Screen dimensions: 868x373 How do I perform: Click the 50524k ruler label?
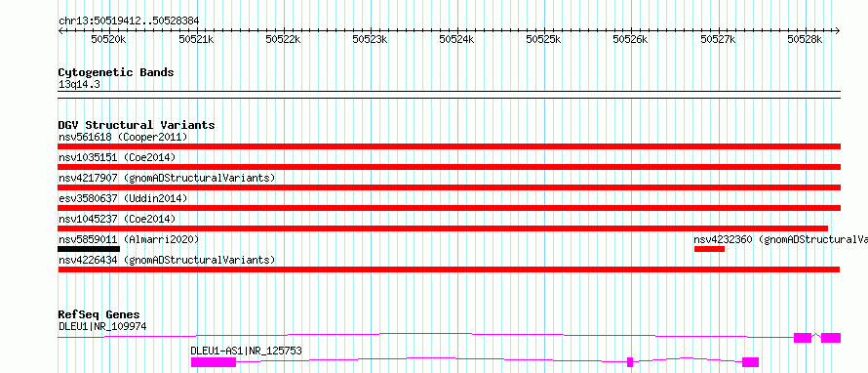(456, 39)
